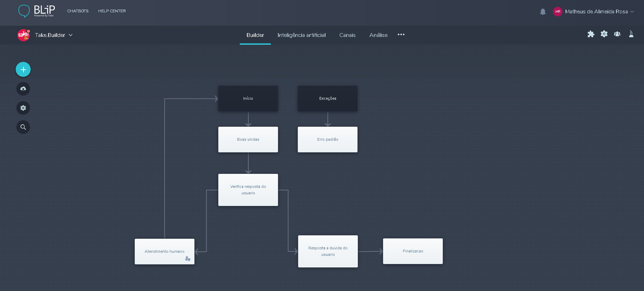The width and height of the screenshot is (644, 291).
Task: Open the HELP CENTER link
Action: click(112, 11)
